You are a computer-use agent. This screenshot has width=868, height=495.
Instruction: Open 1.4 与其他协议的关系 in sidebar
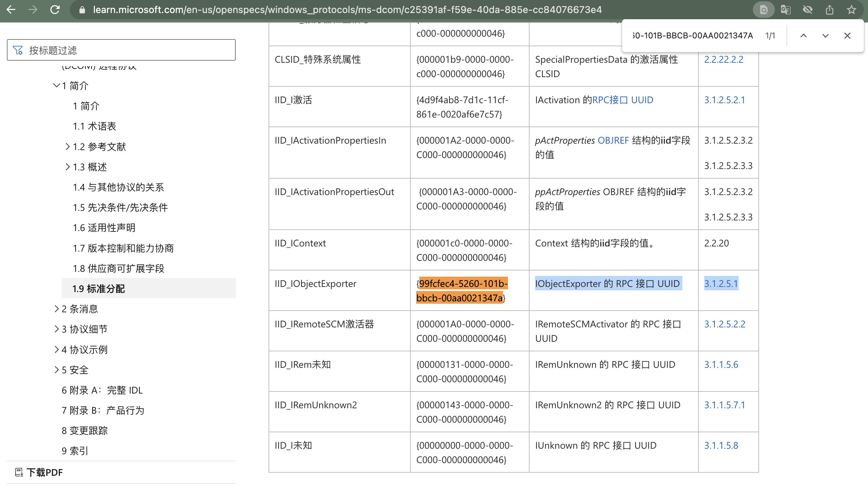118,187
